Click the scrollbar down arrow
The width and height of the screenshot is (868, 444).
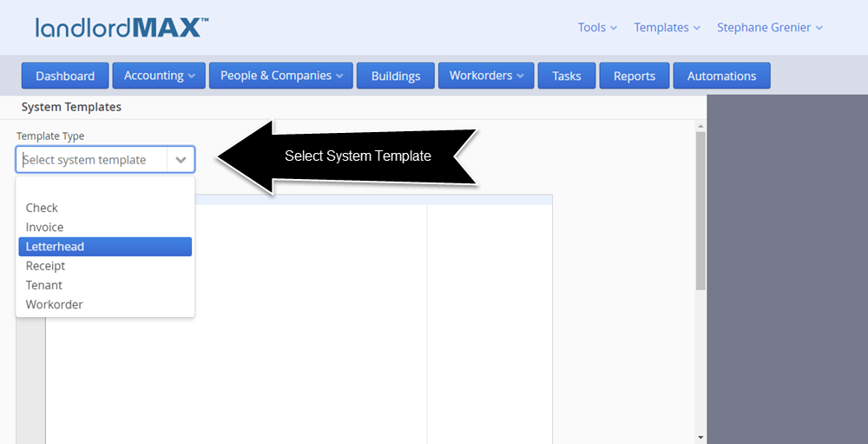click(x=700, y=437)
